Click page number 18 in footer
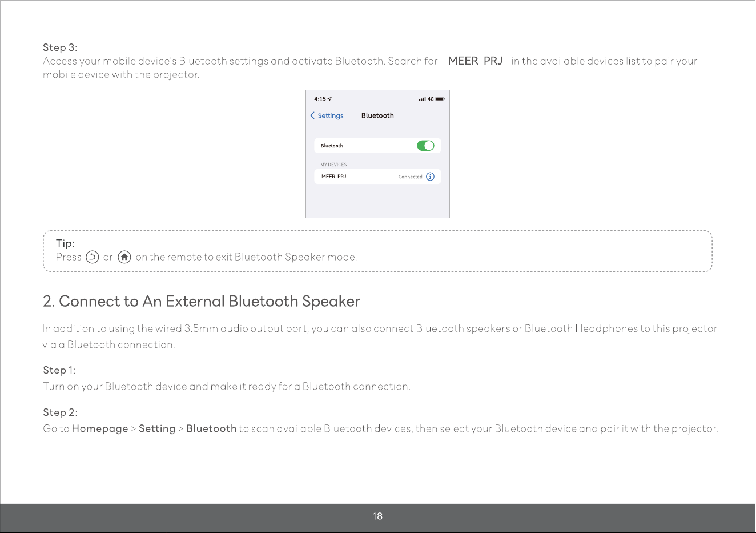Screen dimensions: 756x533 [377, 516]
